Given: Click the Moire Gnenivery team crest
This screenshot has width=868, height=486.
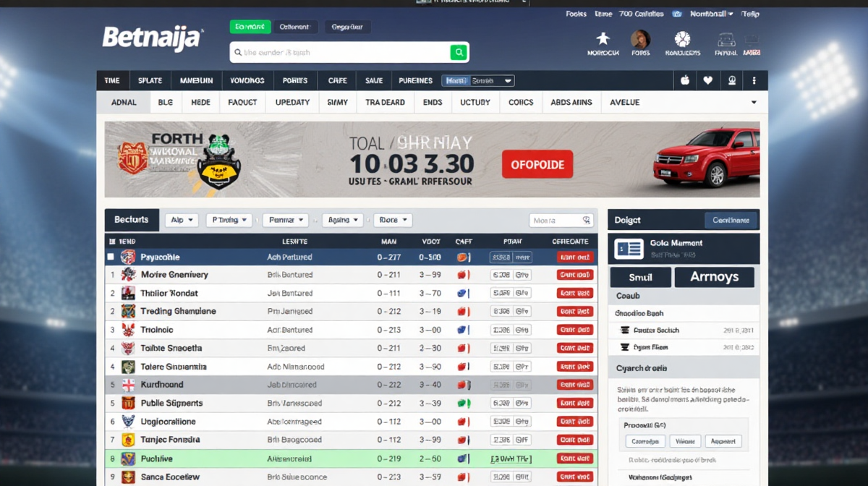Looking at the screenshot, I should pyautogui.click(x=128, y=275).
